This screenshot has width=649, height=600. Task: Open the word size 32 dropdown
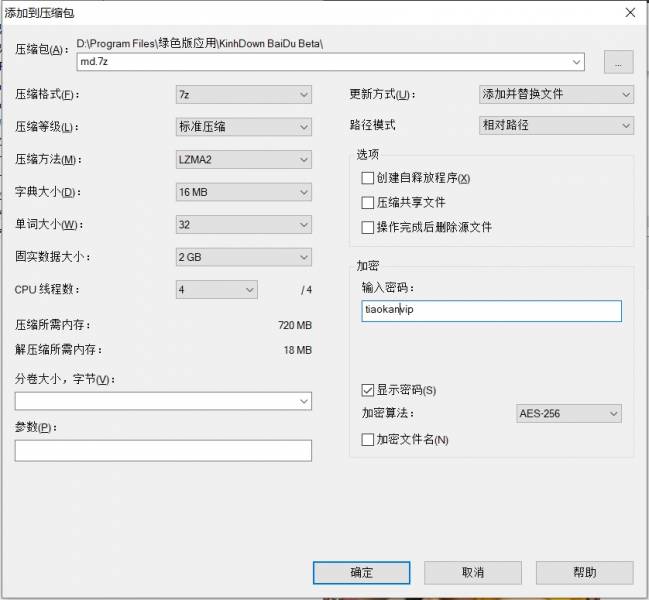[243, 225]
